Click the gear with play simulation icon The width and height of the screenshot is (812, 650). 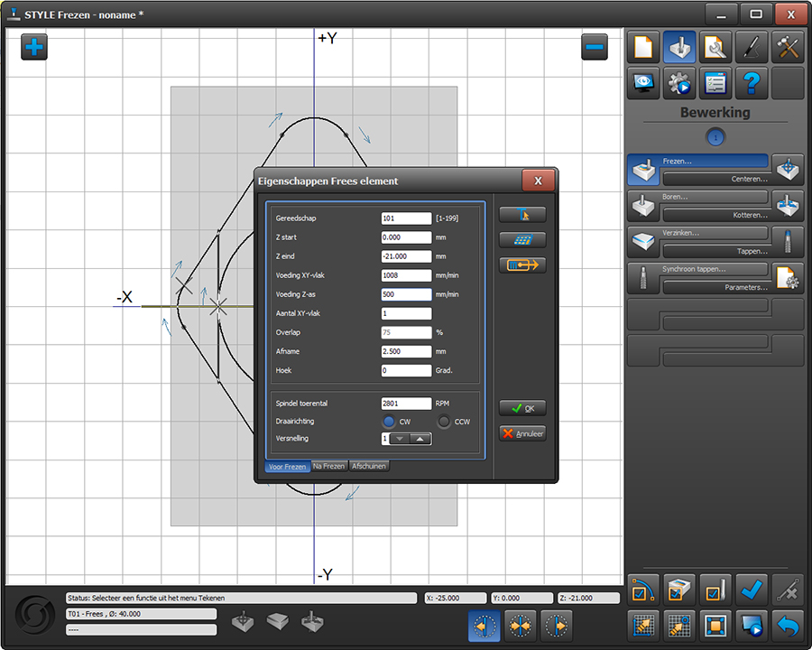coord(678,83)
